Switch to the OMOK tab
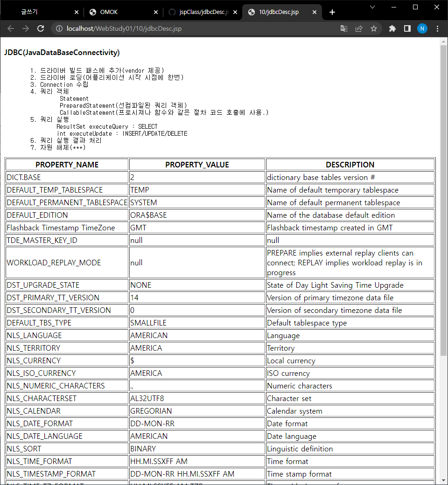 (123, 12)
